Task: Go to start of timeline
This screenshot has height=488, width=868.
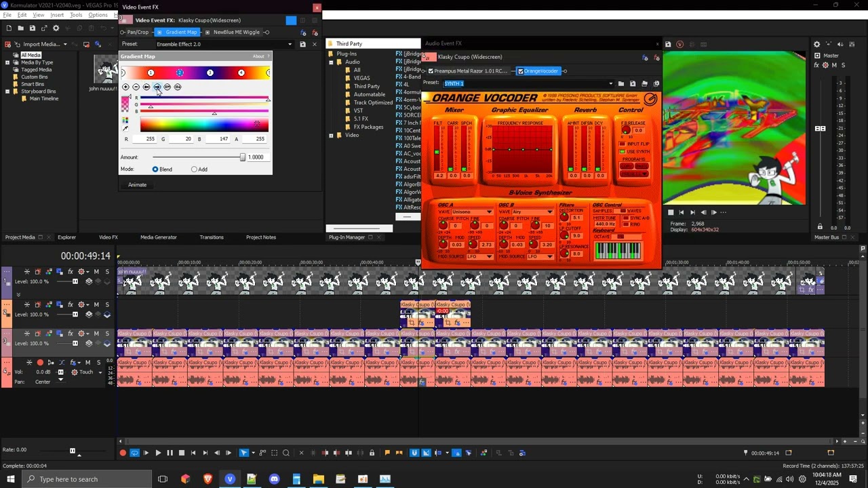Action: [x=193, y=453]
